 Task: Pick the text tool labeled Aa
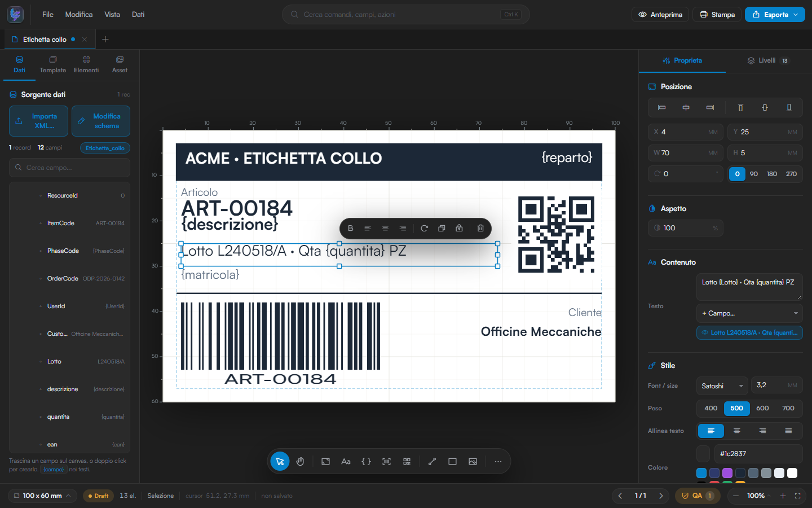point(346,462)
